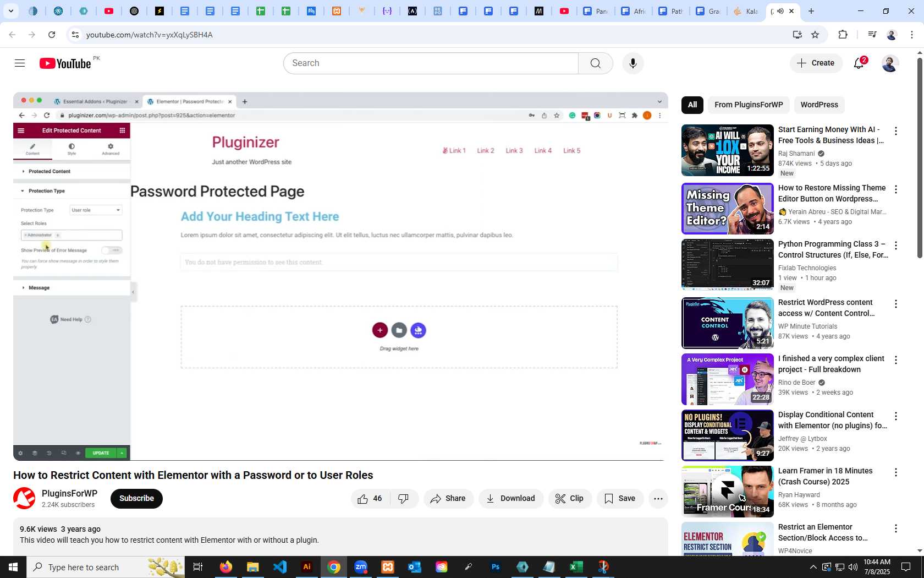Open Windows notification center
Image resolution: width=924 pixels, height=578 pixels.
tap(906, 567)
